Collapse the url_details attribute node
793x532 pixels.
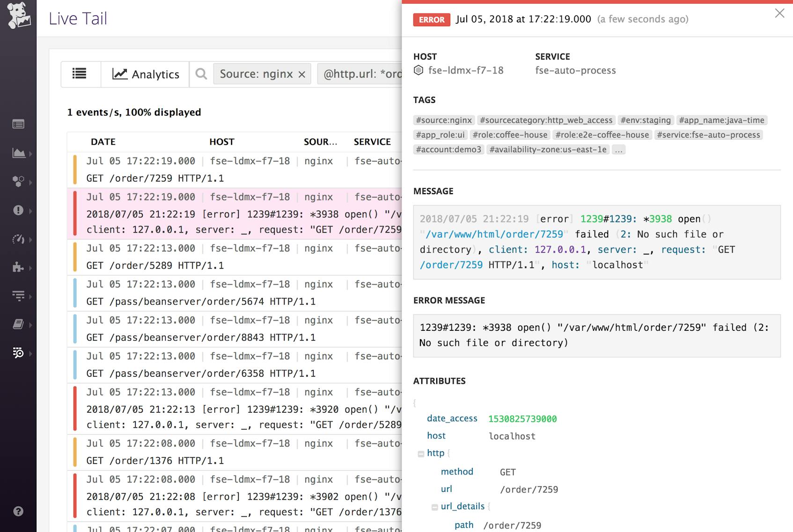[434, 506]
